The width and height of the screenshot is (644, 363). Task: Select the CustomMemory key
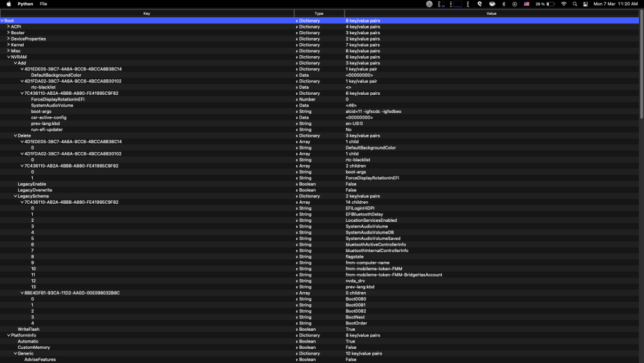pyautogui.click(x=33, y=348)
